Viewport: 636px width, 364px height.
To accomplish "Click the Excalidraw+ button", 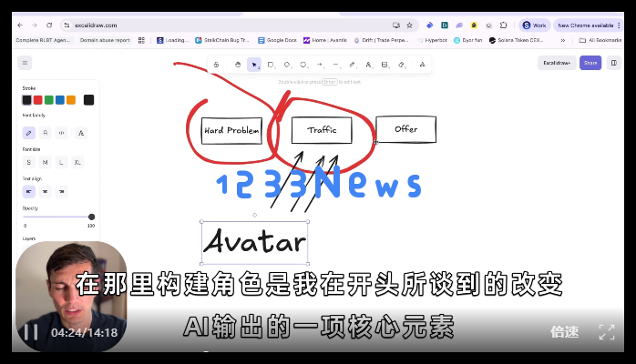I will tap(557, 63).
